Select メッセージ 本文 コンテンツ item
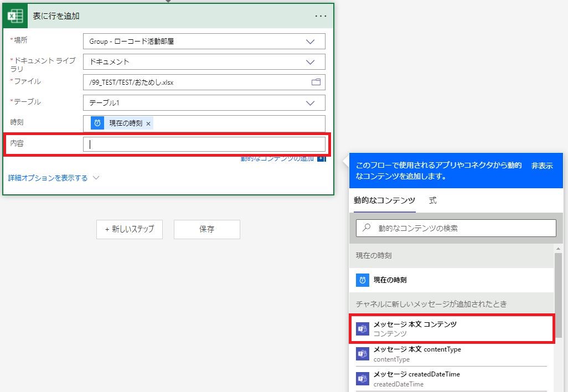This screenshot has height=392, width=568. (x=452, y=328)
